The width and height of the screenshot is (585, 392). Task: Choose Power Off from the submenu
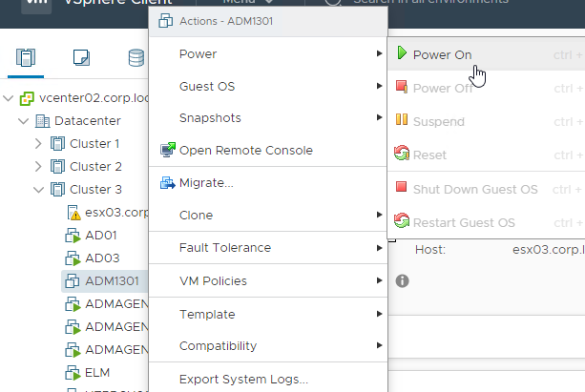pos(486,88)
